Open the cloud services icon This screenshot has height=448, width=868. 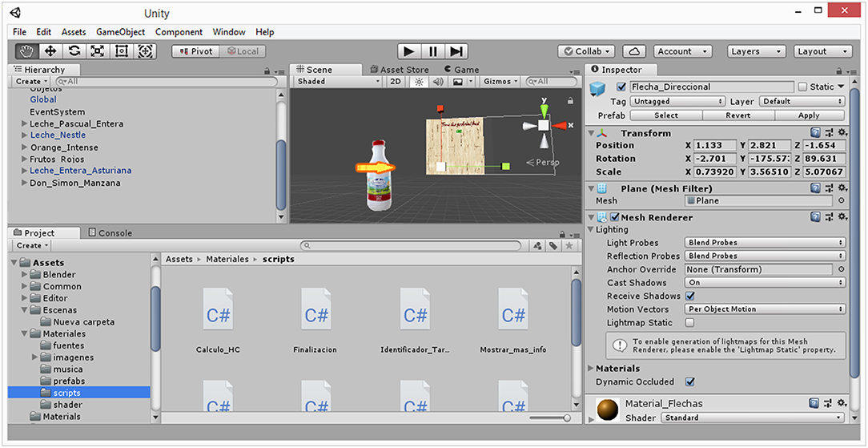(634, 51)
